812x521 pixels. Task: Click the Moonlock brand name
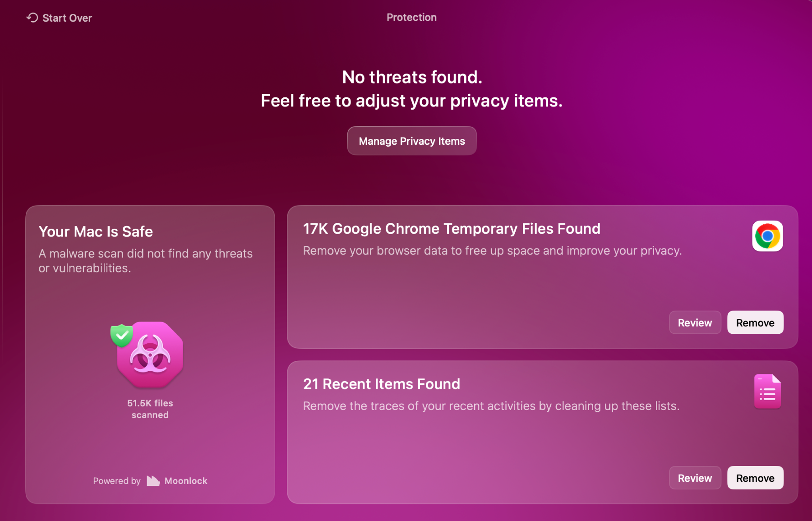(186, 481)
